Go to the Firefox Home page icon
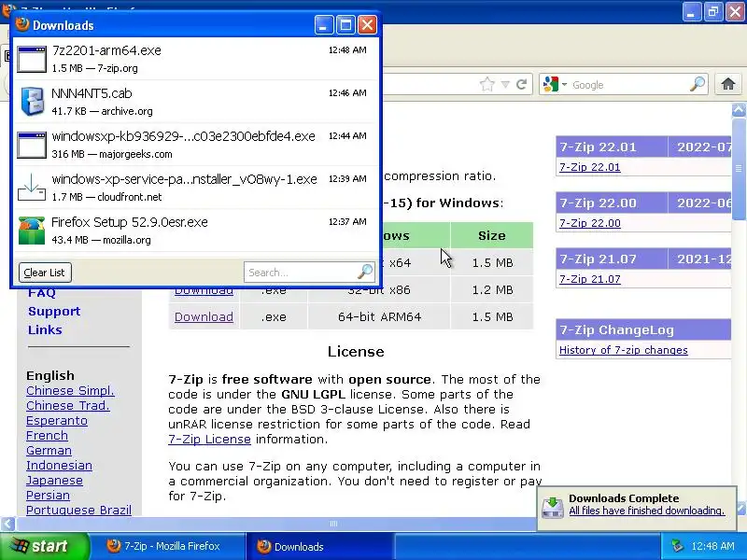The width and height of the screenshot is (747, 560). click(x=728, y=84)
